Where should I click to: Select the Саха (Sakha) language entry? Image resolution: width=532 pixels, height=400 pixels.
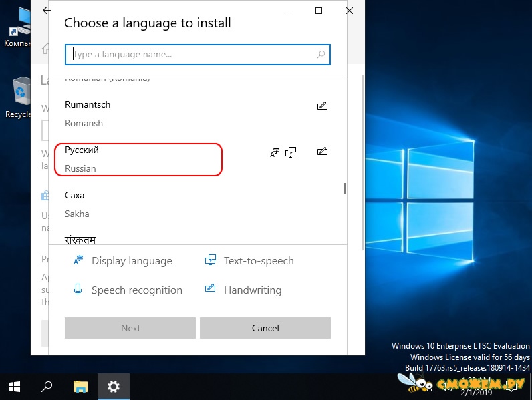(197, 205)
